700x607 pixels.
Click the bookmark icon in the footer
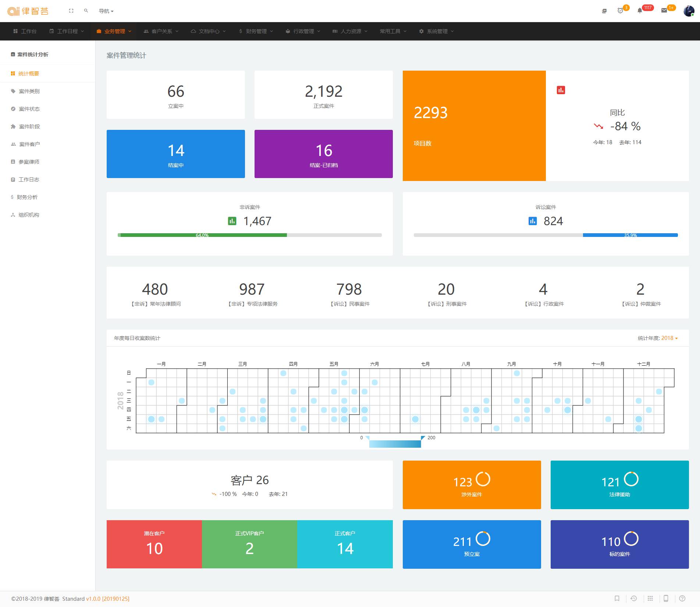click(617, 598)
